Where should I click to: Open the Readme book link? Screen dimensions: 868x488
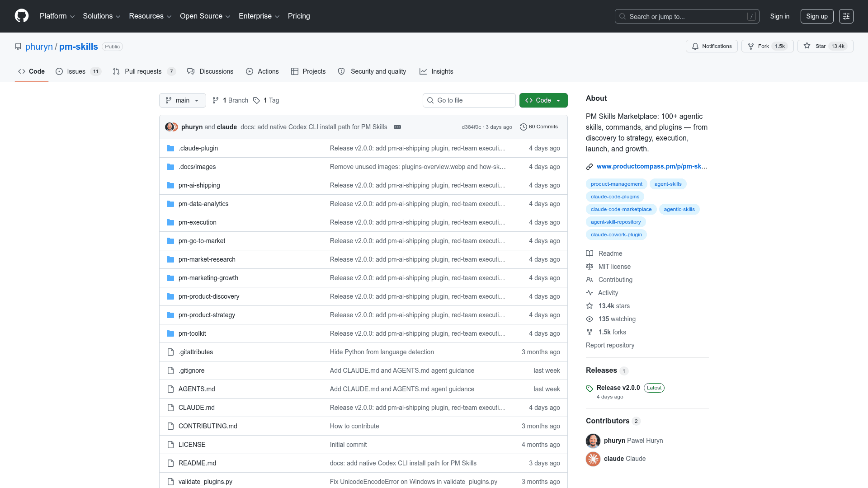click(x=604, y=253)
